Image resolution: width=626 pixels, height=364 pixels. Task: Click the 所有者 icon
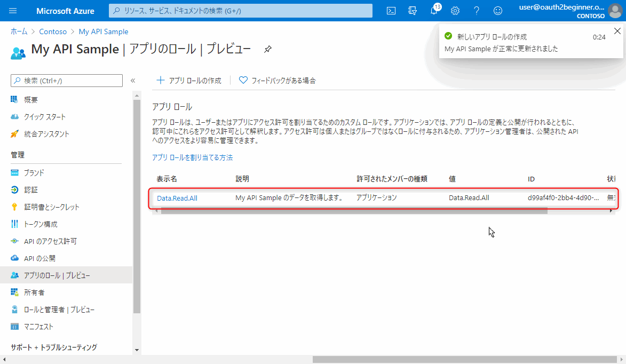14,292
